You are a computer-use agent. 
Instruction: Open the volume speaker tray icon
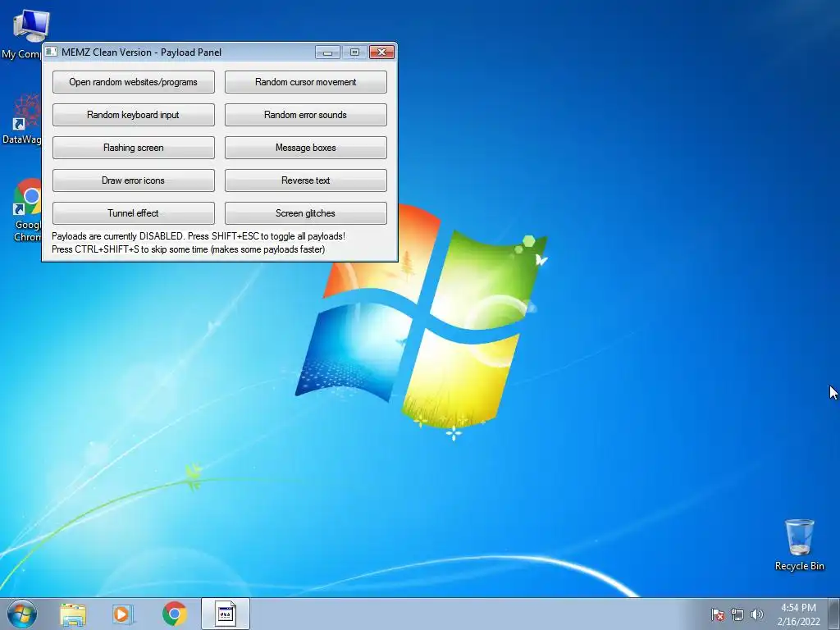click(756, 614)
